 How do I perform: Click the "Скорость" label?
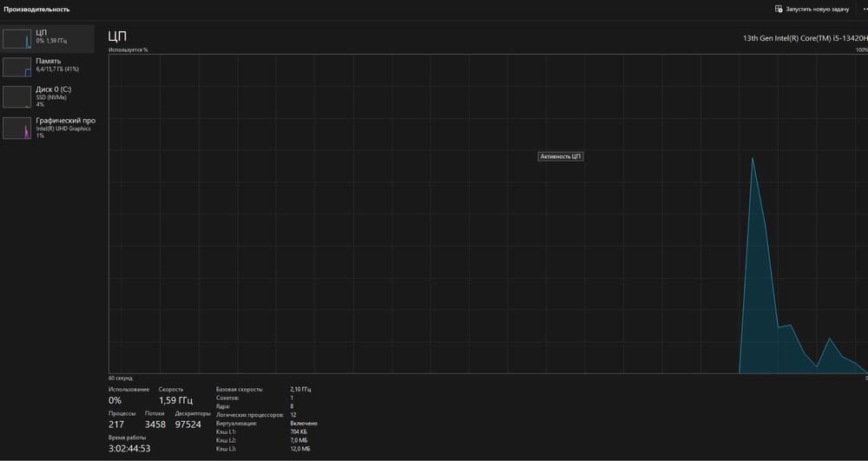tap(171, 390)
